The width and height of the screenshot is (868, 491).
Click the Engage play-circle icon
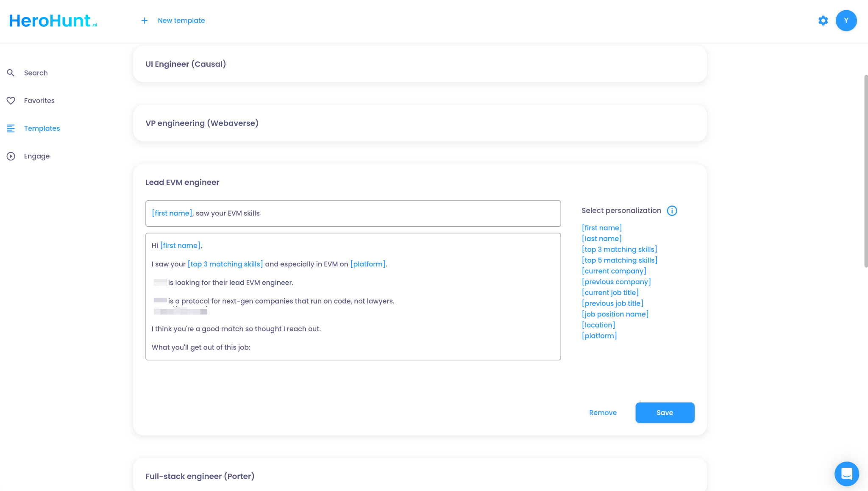pos(11,156)
